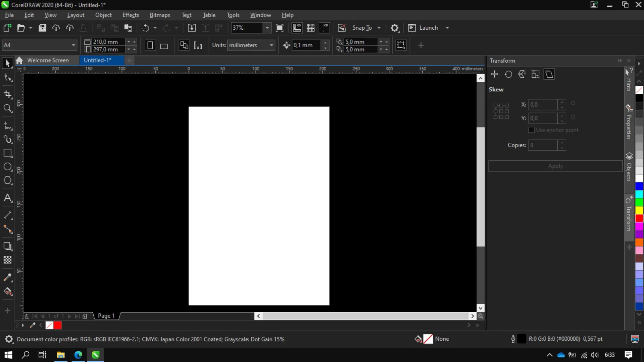Select the Crop tool
Image resolution: width=644 pixels, height=362 pixels.
point(8,94)
